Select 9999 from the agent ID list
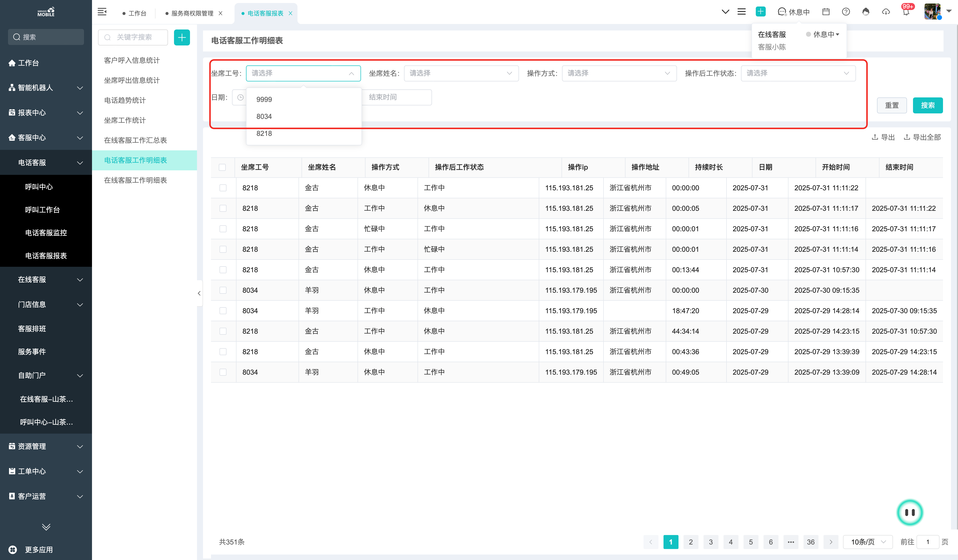The image size is (958, 560). (303, 100)
